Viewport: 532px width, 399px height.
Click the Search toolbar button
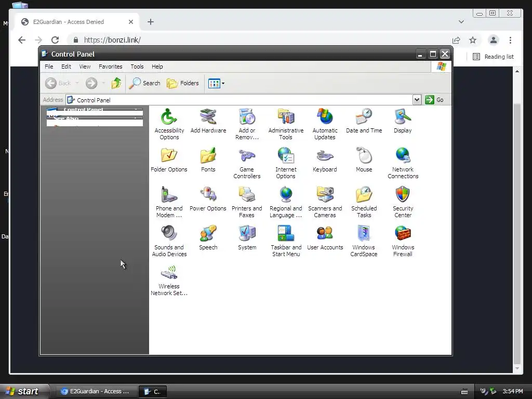pyautogui.click(x=145, y=83)
